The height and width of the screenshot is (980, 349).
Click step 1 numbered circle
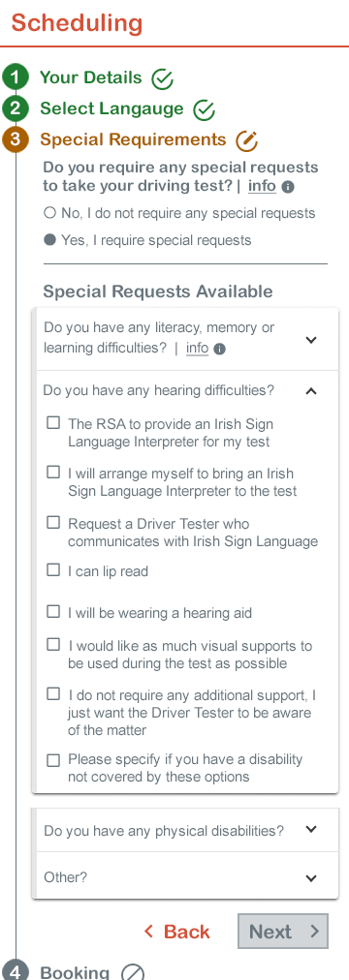15,78
